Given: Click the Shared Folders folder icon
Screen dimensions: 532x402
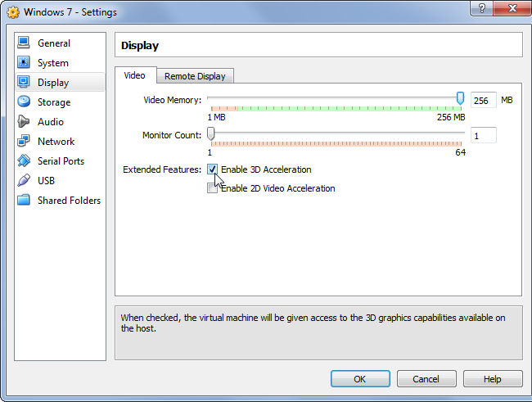Looking at the screenshot, I should pos(23,200).
